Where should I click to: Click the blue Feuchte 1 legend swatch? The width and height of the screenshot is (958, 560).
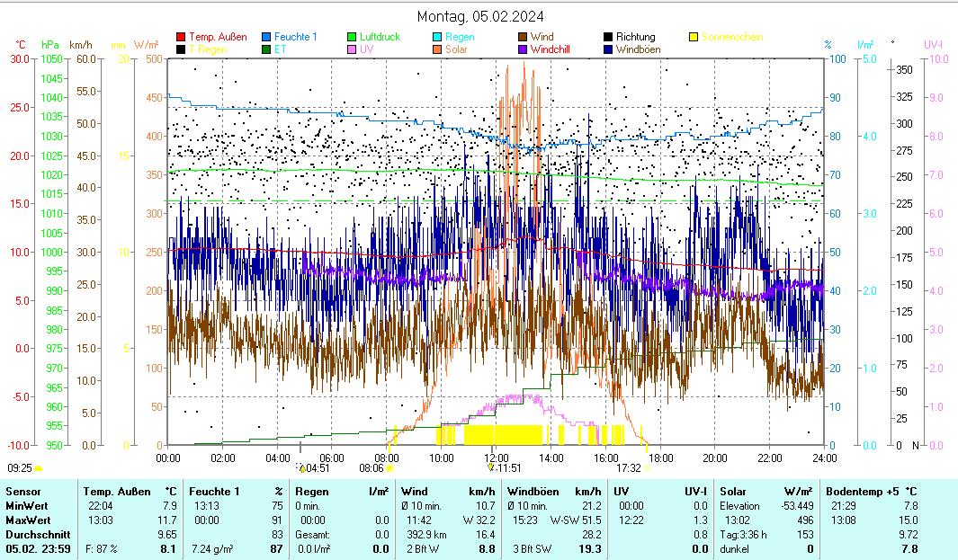266,37
